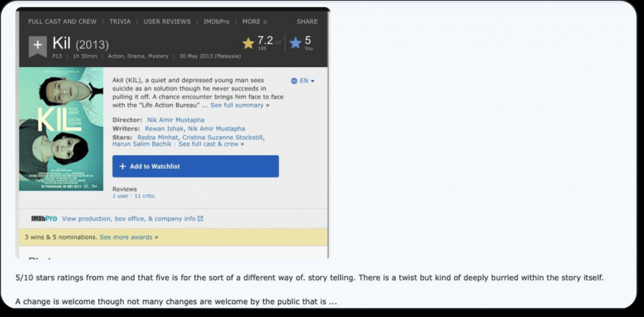Open the Full Cast and Crew page
644x317 pixels.
pos(62,22)
